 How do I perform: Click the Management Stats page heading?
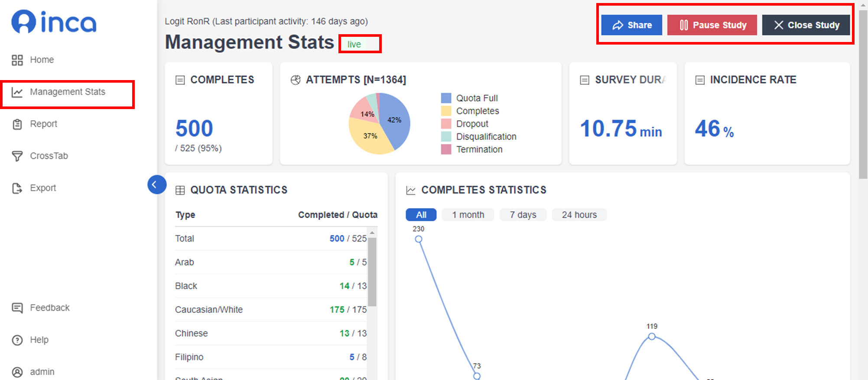pyautogui.click(x=250, y=42)
